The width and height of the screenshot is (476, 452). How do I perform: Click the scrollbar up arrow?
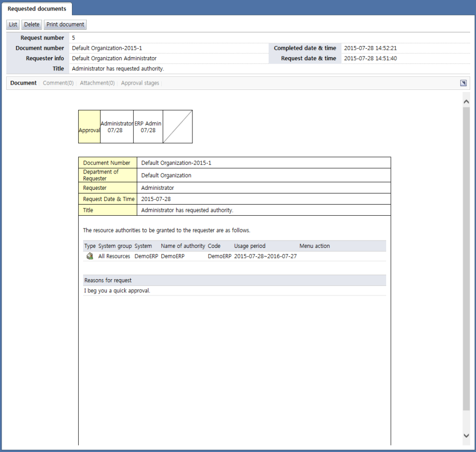click(466, 101)
